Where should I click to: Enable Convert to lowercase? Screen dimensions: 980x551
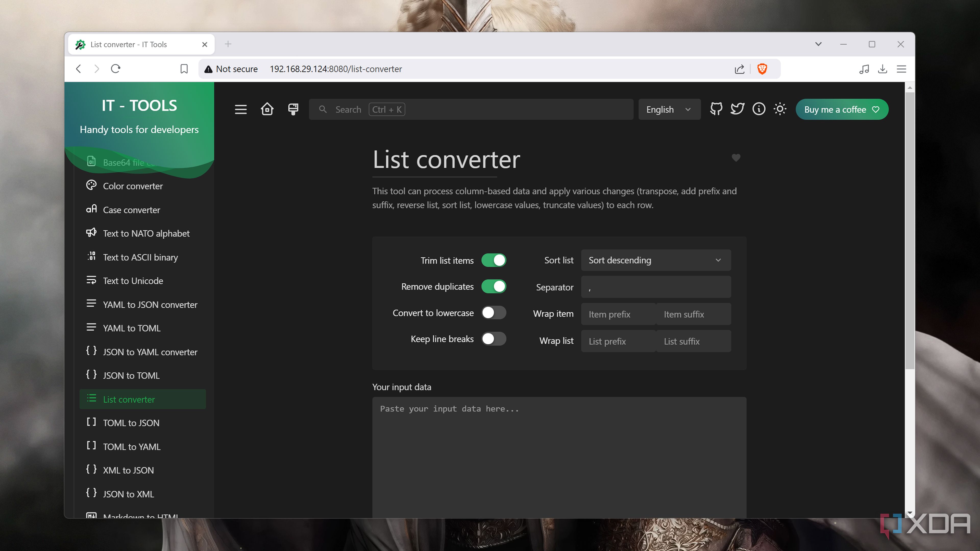click(494, 312)
